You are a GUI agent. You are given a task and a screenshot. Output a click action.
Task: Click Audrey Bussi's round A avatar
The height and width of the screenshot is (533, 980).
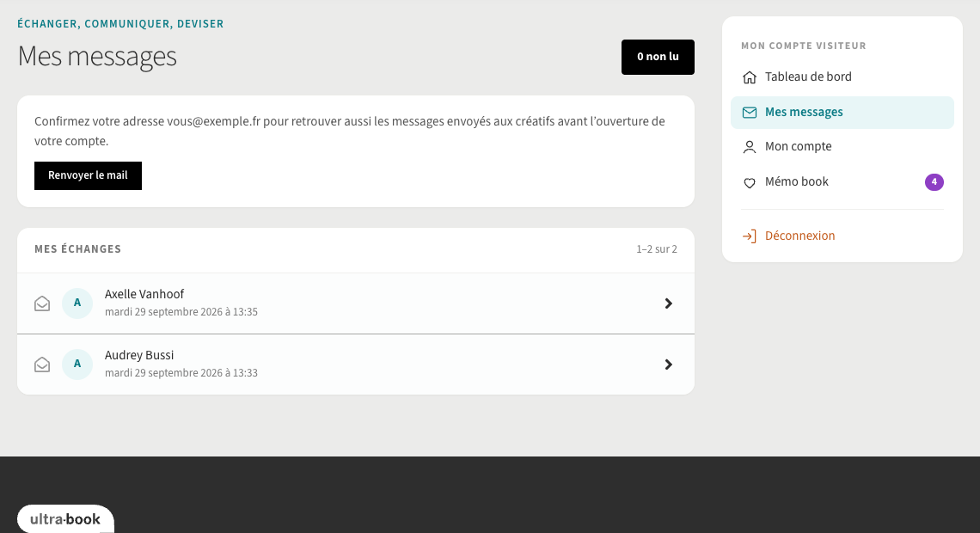[x=77, y=365]
